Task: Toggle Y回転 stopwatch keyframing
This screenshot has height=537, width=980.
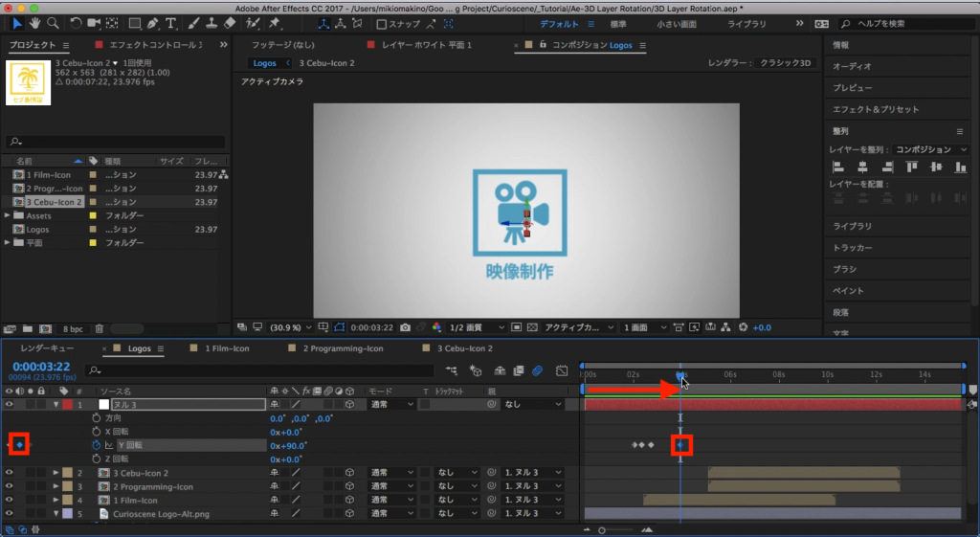Action: [96, 445]
